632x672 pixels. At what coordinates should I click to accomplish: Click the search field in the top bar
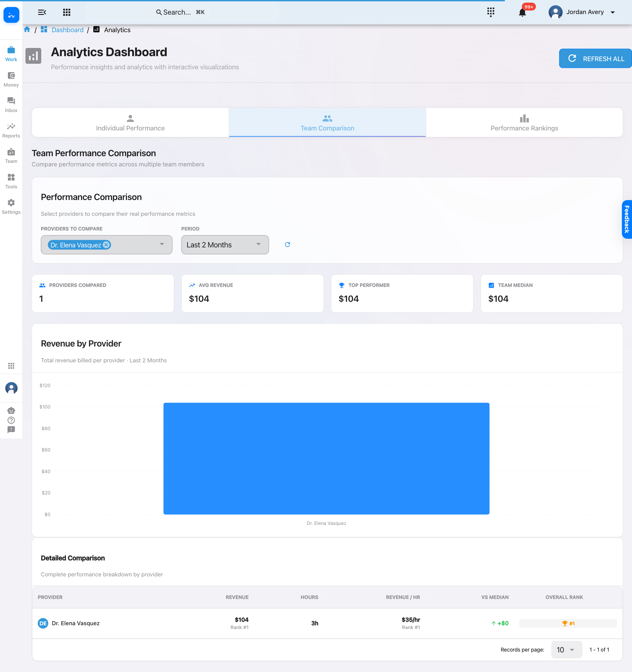tap(182, 12)
